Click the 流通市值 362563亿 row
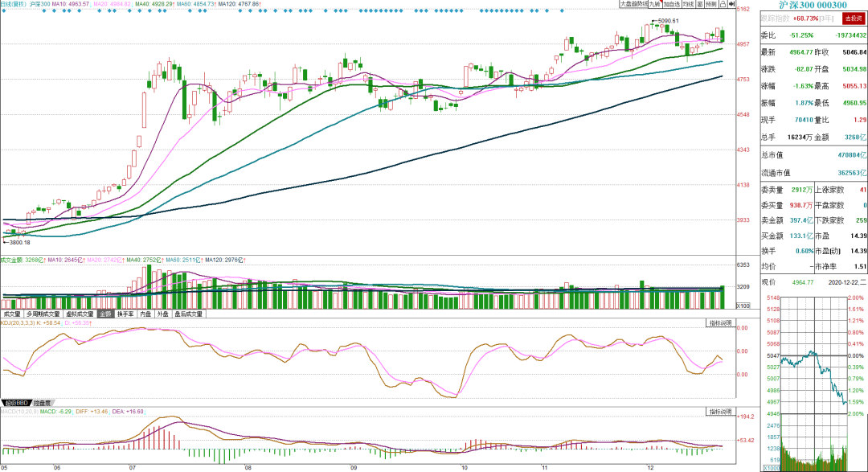This screenshot has height=472, width=868. (x=813, y=172)
